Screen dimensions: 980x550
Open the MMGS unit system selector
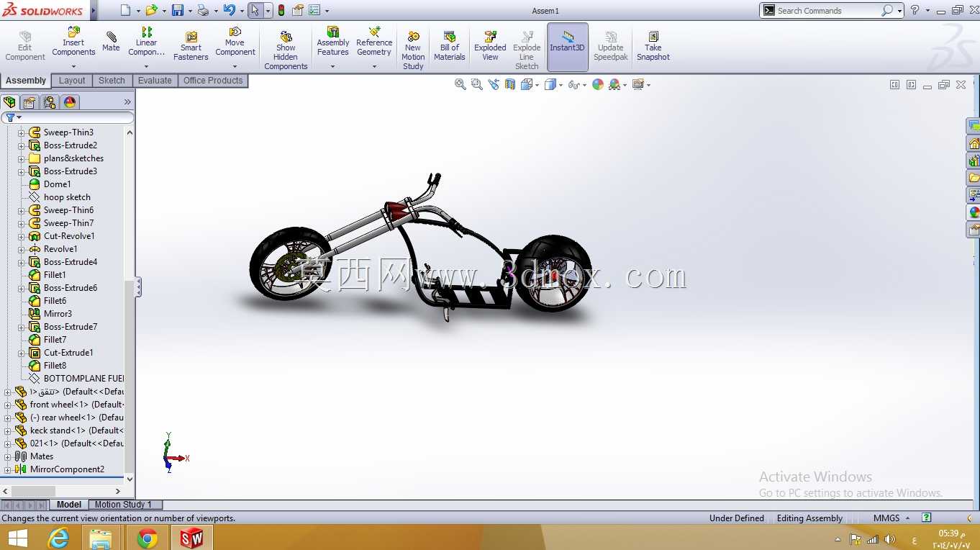coord(891,518)
